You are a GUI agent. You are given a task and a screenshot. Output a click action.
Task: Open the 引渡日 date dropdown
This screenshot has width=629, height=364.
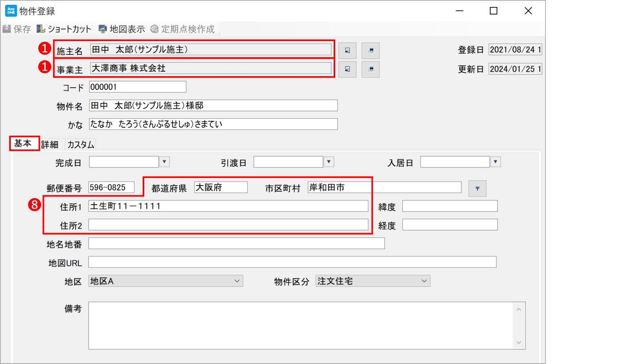[x=329, y=162]
